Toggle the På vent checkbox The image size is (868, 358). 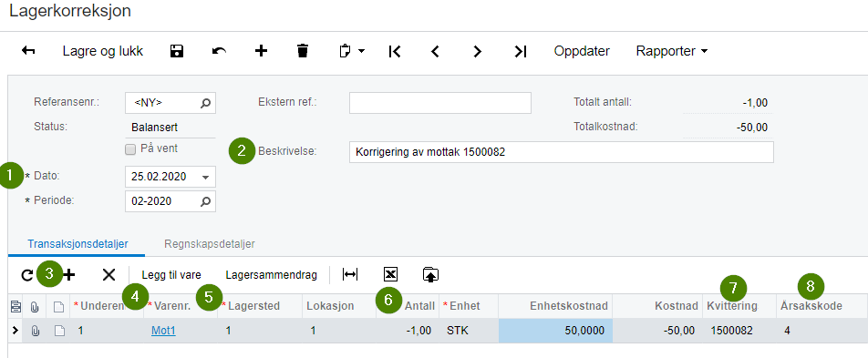[x=130, y=148]
